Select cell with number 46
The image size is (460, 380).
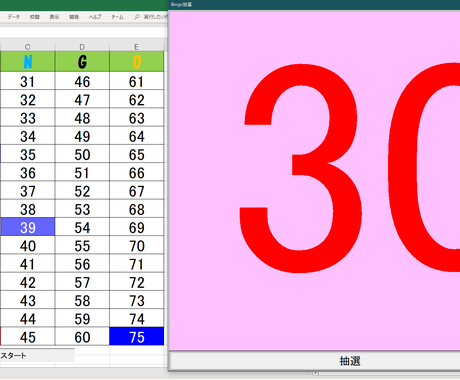click(x=82, y=82)
